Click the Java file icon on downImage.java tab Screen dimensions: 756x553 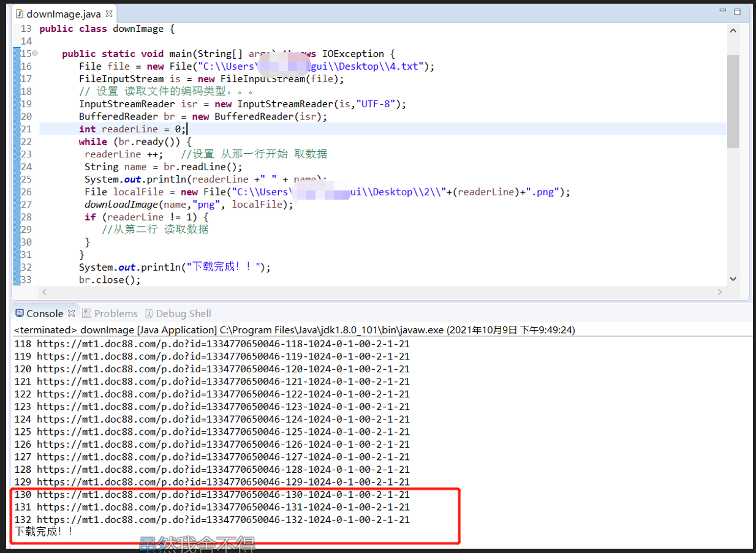pyautogui.click(x=19, y=14)
